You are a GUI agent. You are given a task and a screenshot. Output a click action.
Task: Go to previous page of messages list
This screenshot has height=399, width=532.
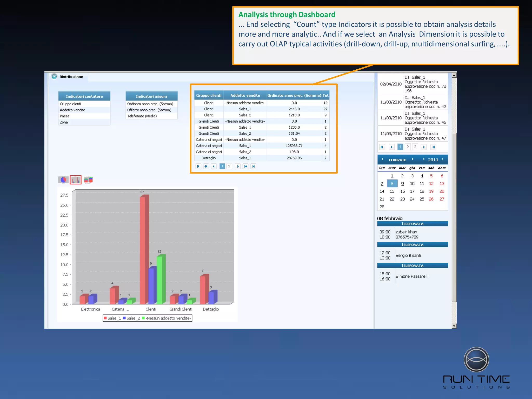coord(392,147)
